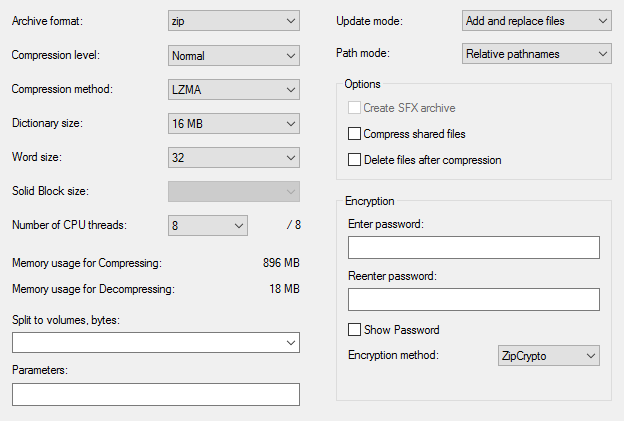Change Dictionary size from 16 MB
The height and width of the screenshot is (421, 624).
234,124
